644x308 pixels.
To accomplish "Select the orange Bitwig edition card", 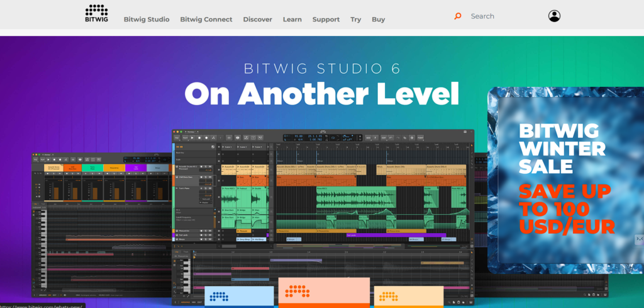I will (324, 292).
